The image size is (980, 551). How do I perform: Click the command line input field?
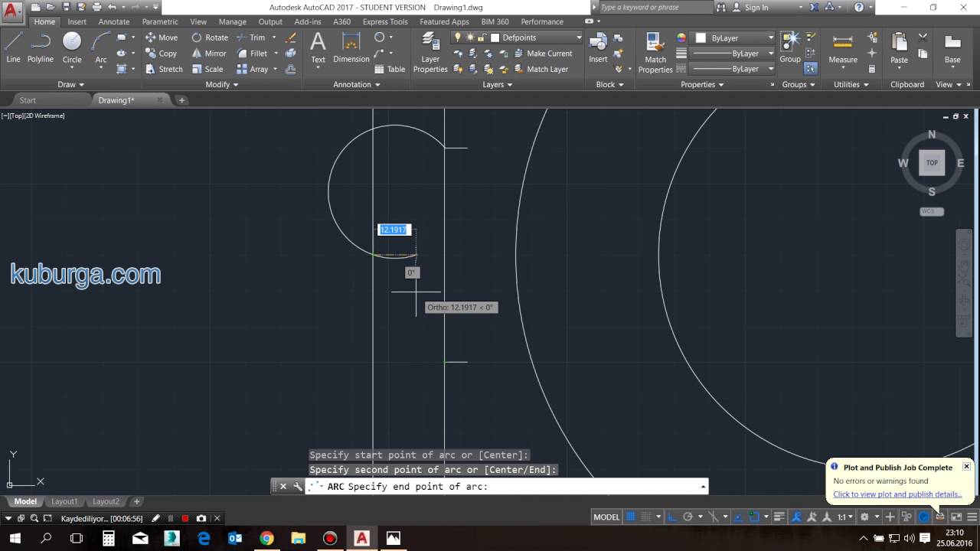coord(505,486)
